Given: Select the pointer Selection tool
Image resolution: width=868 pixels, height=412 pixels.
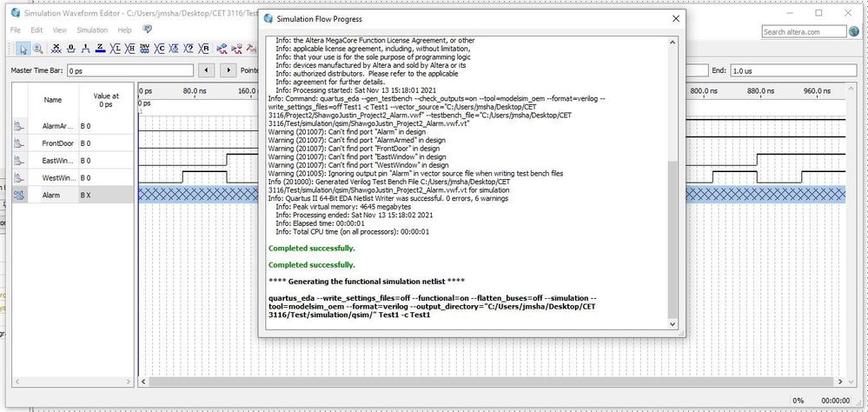Looking at the screenshot, I should (x=23, y=49).
